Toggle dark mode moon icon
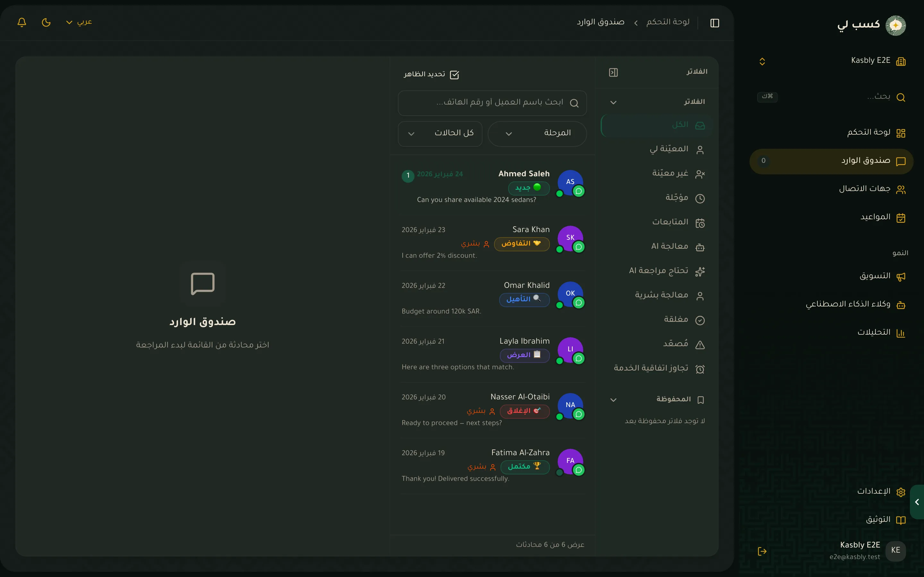Viewport: 924px width, 577px height. pyautogui.click(x=46, y=22)
